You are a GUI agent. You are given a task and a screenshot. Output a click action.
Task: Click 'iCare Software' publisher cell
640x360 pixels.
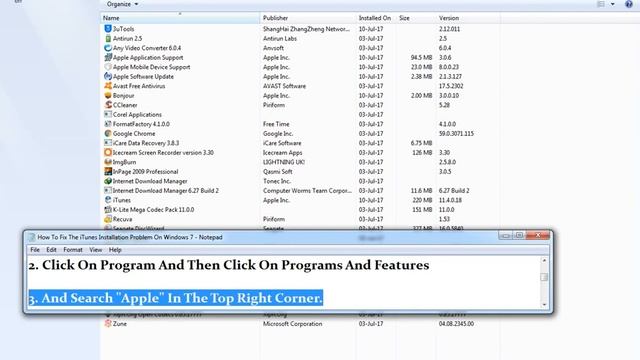pos(282,143)
